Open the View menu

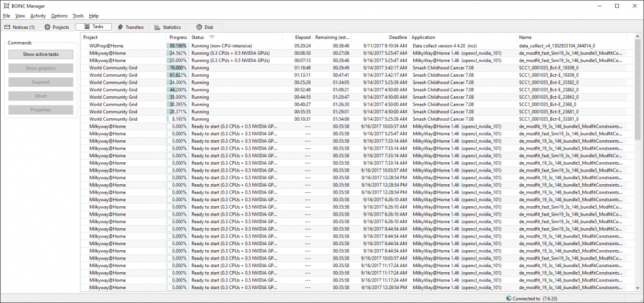point(20,15)
